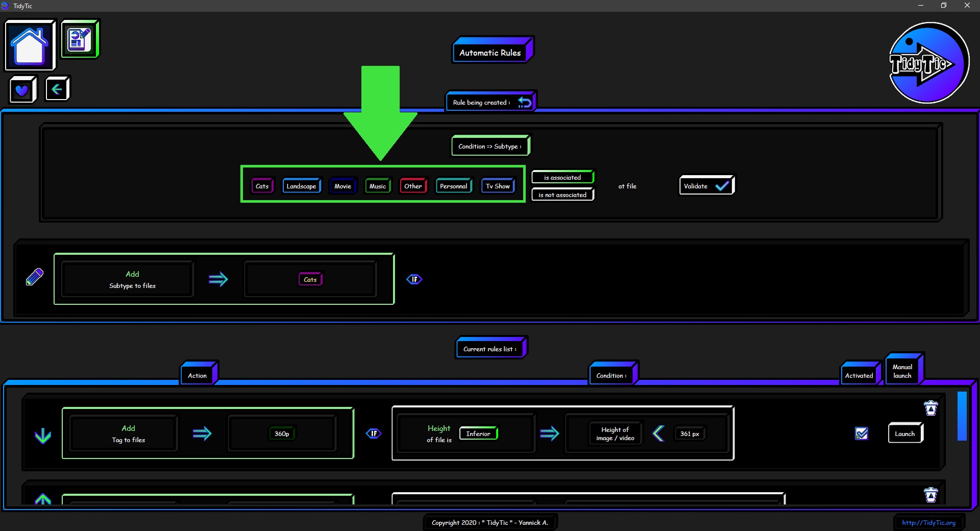Choose the Tv Show subtype tag
Viewport: 980px width, 531px height.
(498, 186)
